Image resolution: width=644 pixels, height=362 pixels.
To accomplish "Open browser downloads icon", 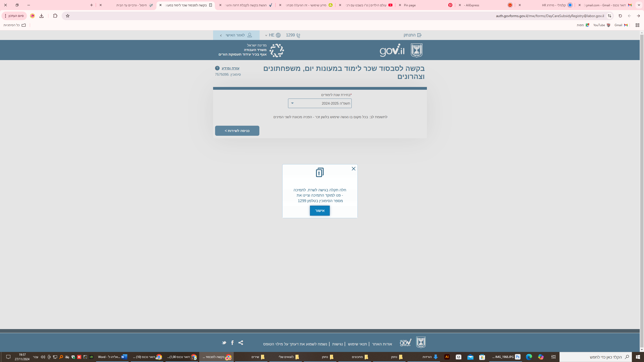I will tap(42, 16).
